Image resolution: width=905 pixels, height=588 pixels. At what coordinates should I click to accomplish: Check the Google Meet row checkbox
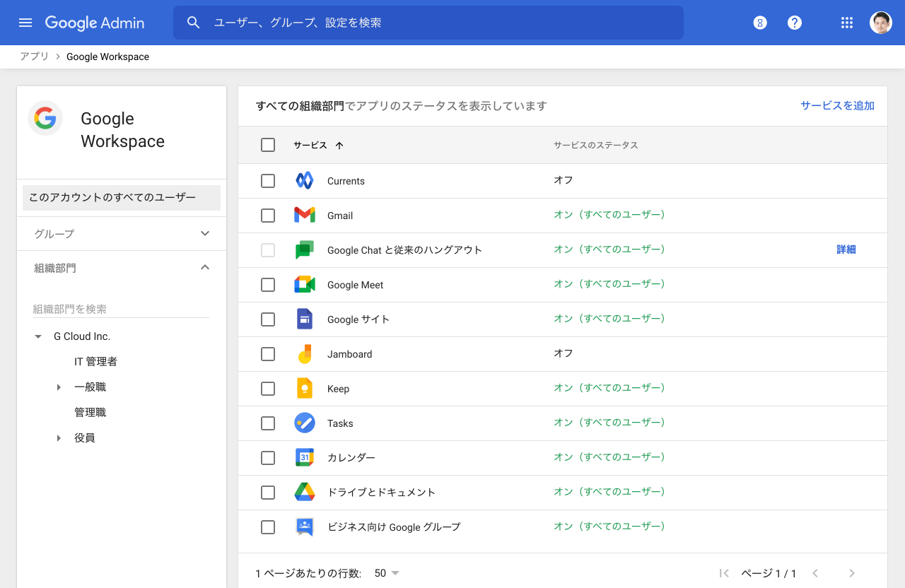click(x=268, y=285)
